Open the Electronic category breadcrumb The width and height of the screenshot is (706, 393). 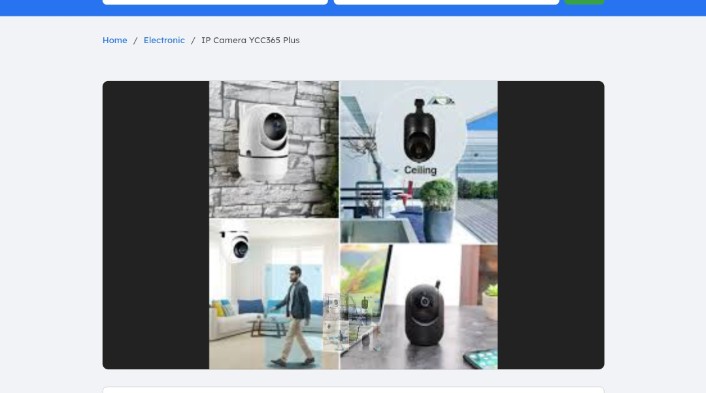point(164,40)
